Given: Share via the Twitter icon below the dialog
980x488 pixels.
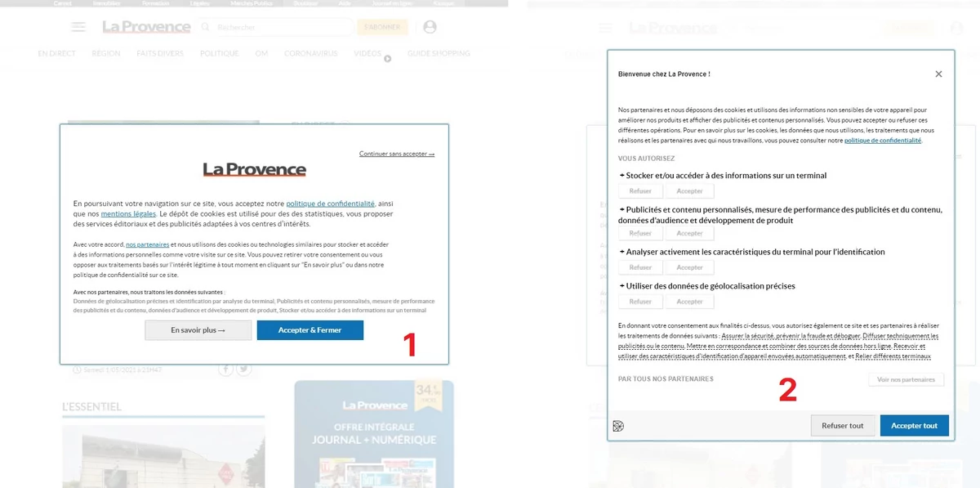Looking at the screenshot, I should tap(243, 369).
